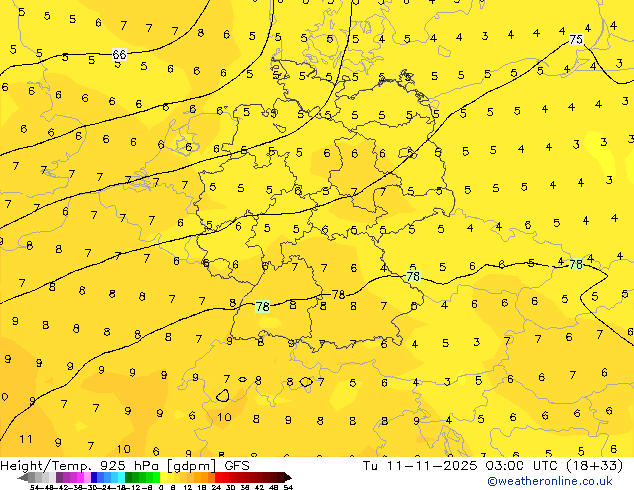Pick the cyan swatch in the color legend
634x490 pixels.
click(x=121, y=478)
